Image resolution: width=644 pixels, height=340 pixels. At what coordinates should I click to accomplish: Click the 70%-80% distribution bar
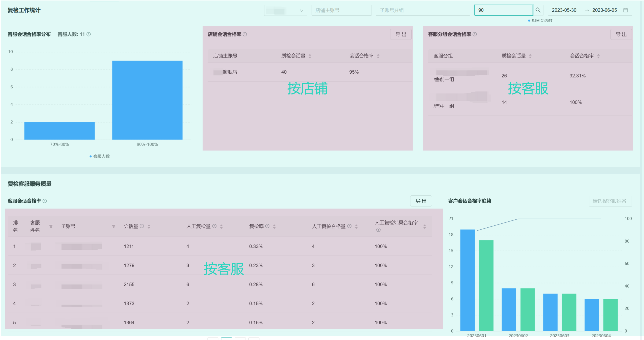coord(60,131)
